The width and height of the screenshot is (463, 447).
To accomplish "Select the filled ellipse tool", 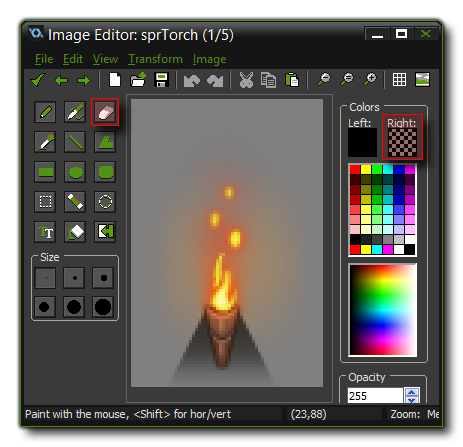I will (75, 172).
